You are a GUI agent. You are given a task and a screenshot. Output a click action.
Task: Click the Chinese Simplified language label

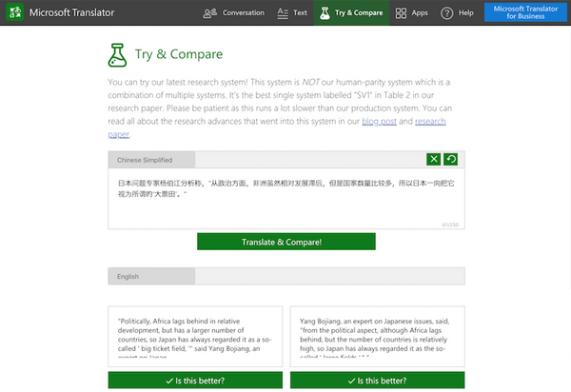[x=152, y=160]
